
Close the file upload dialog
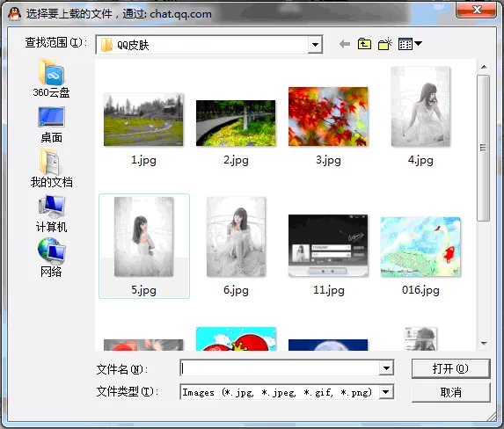pos(476,10)
